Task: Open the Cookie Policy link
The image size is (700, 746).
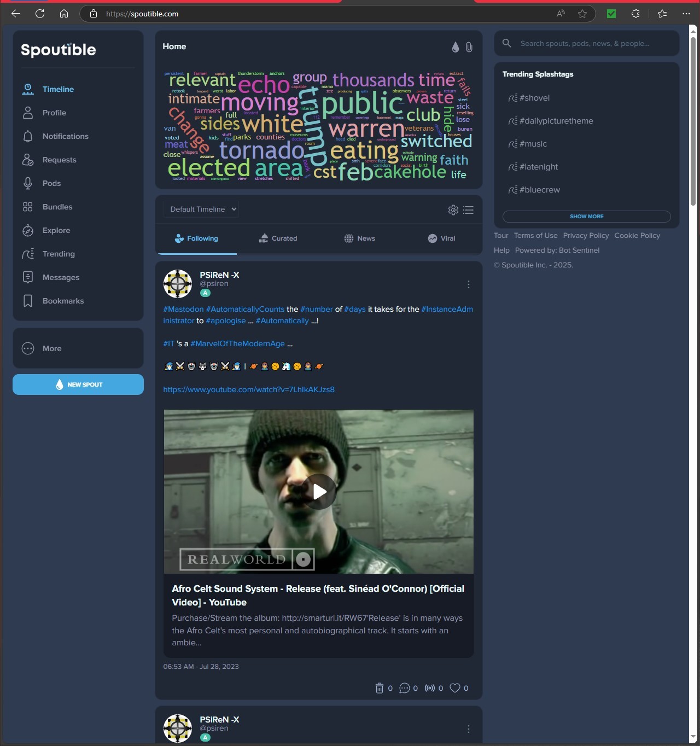Action: coord(637,235)
